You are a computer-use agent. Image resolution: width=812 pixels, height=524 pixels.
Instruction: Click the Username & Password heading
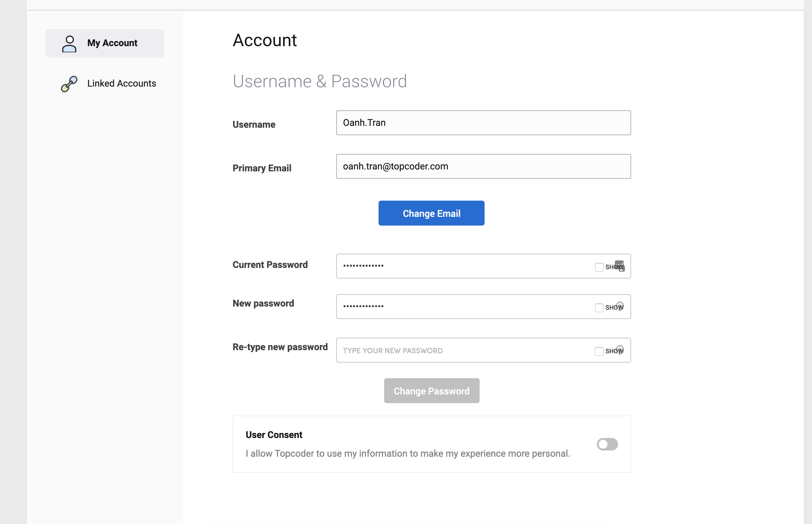coord(320,82)
